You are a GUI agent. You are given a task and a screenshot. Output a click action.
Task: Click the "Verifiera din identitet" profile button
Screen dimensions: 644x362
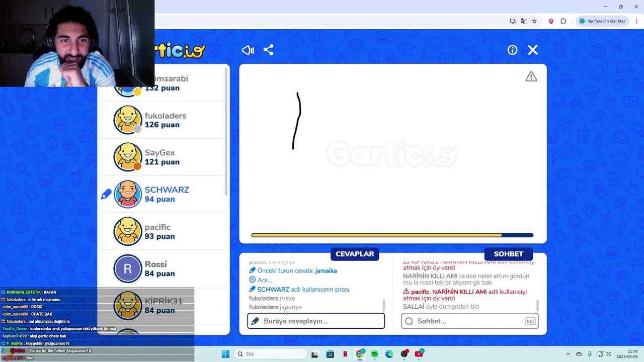[602, 21]
